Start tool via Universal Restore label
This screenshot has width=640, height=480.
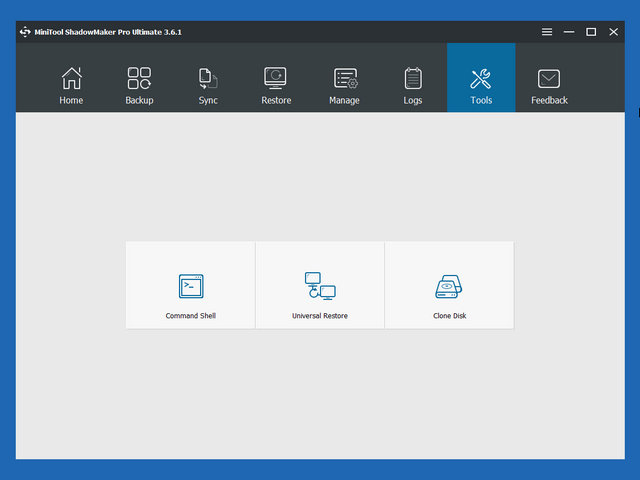[x=320, y=316]
